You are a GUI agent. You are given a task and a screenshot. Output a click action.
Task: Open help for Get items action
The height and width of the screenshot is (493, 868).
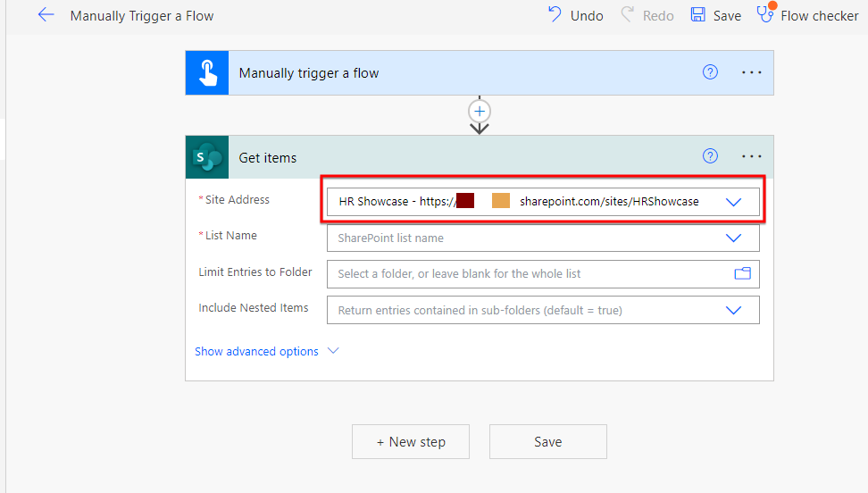tap(710, 156)
